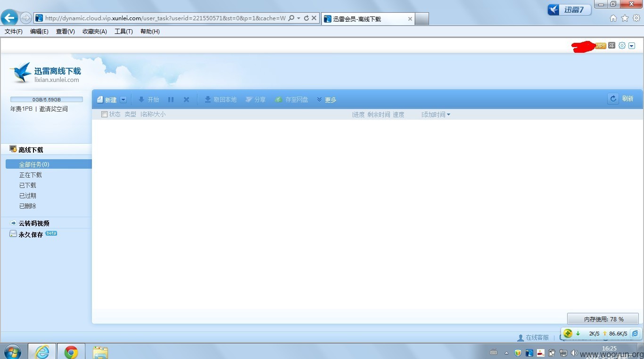Sort by the 名称/大小 column header

click(x=153, y=114)
